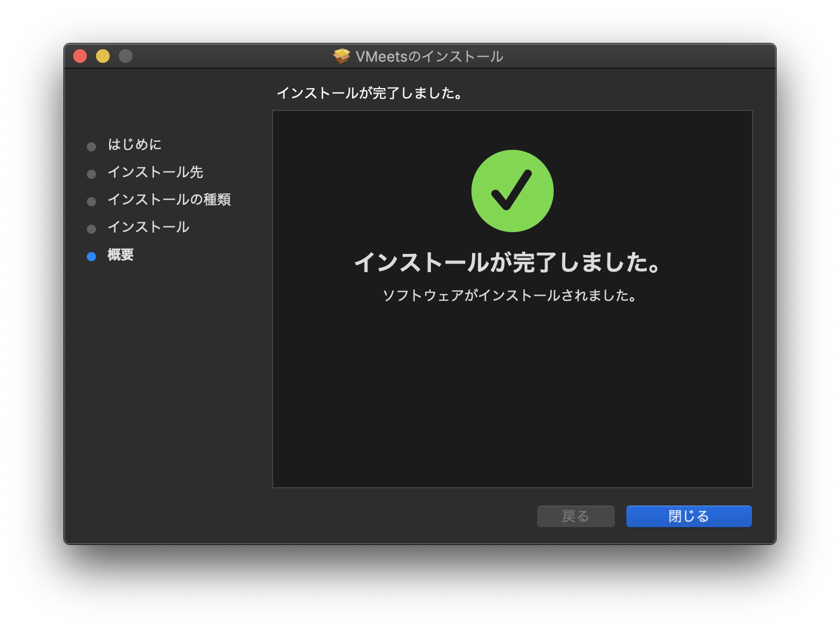Click the large bold インストールが完了しました message
The height and width of the screenshot is (629, 840).
(x=508, y=262)
